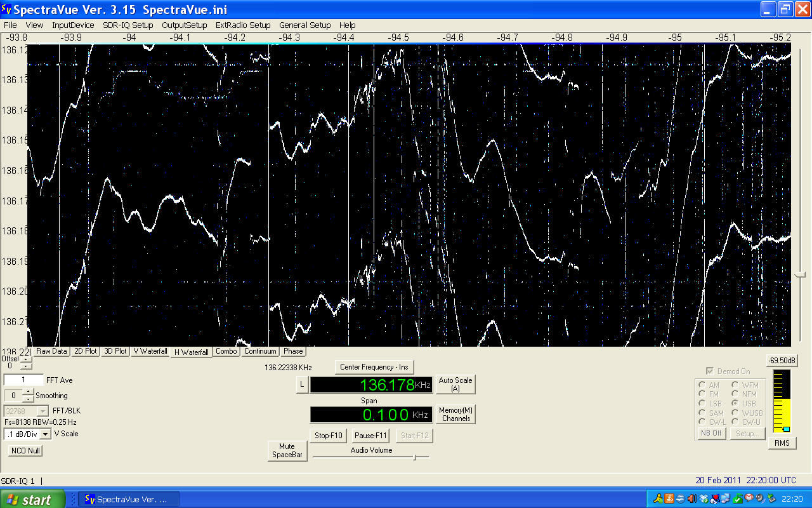The width and height of the screenshot is (812, 508).
Task: Click the Center Frequency - Ins button
Action: click(374, 367)
